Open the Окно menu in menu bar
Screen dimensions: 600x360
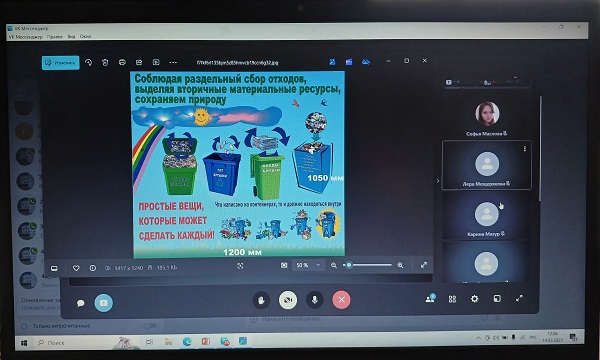[85, 36]
